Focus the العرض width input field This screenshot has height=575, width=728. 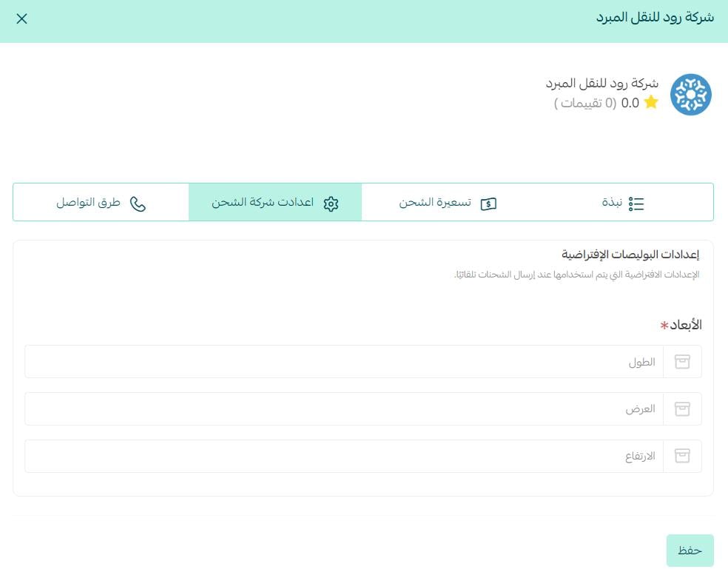[x=344, y=409]
